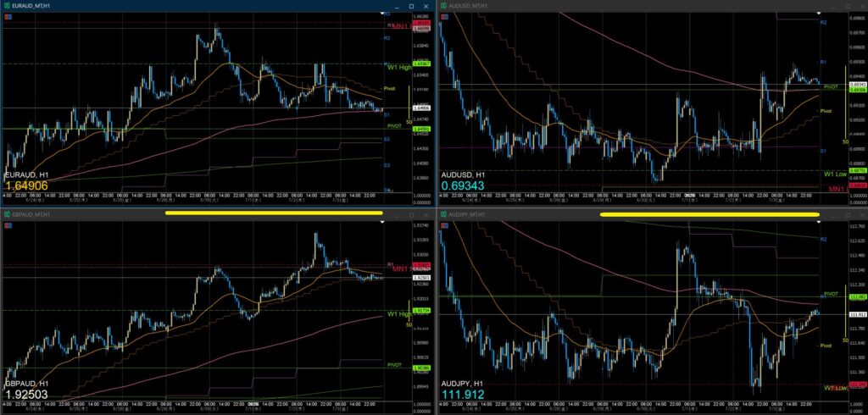
Task: Click the green W1 High price tag on EURAUD
Action: (x=423, y=64)
